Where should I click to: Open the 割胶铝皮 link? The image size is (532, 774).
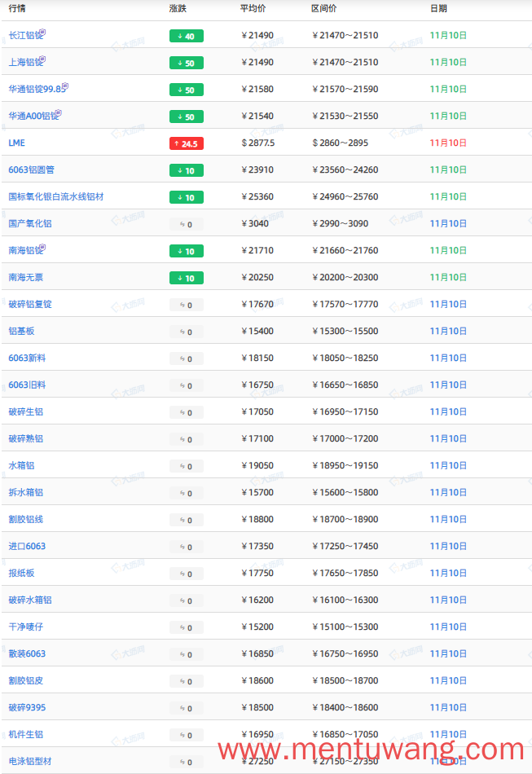click(25, 680)
